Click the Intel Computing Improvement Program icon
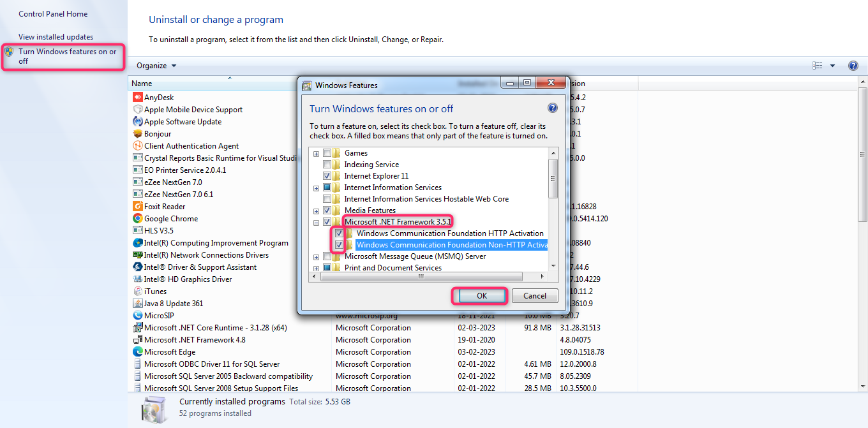 tap(137, 243)
